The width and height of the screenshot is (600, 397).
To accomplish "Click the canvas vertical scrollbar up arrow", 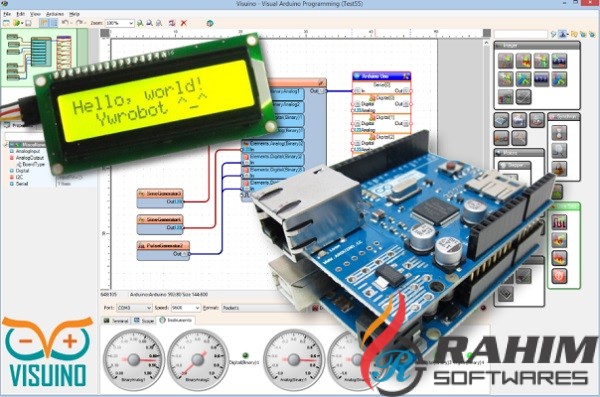I will click(x=486, y=43).
